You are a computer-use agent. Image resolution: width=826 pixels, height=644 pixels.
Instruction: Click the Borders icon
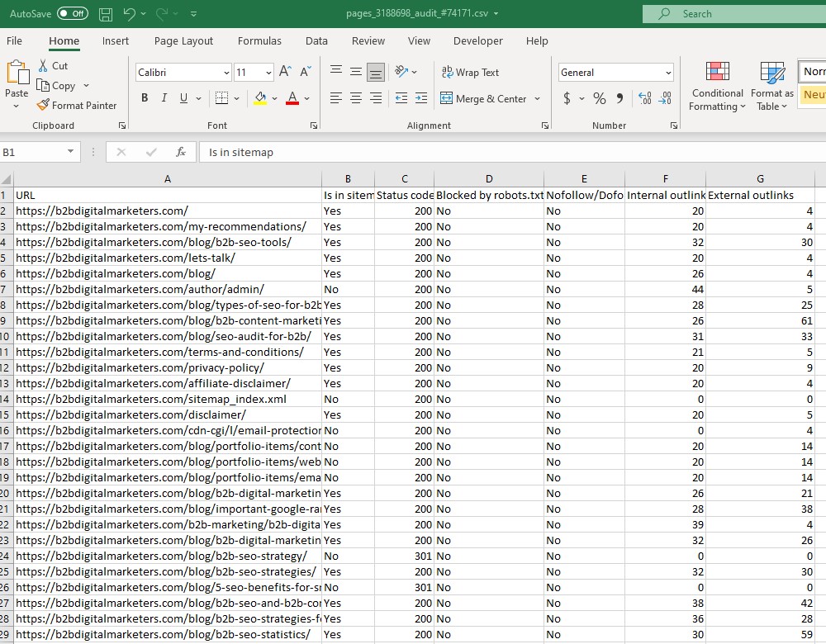221,98
